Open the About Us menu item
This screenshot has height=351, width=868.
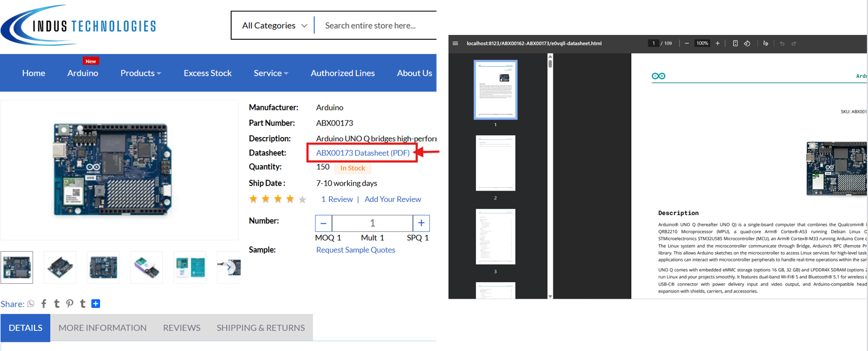414,73
